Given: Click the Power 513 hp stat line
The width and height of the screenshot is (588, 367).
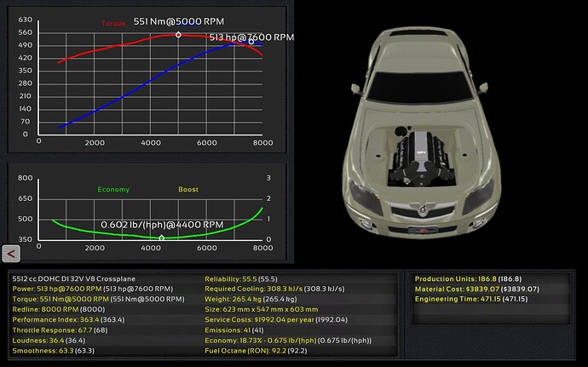Looking at the screenshot, I should pos(95,289).
